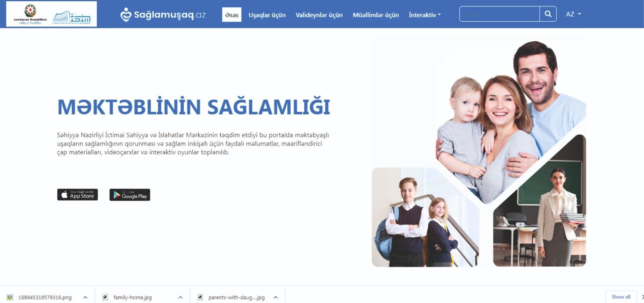Click the 168945318579316.png download file icon
The height and width of the screenshot is (303, 644).
tap(10, 297)
